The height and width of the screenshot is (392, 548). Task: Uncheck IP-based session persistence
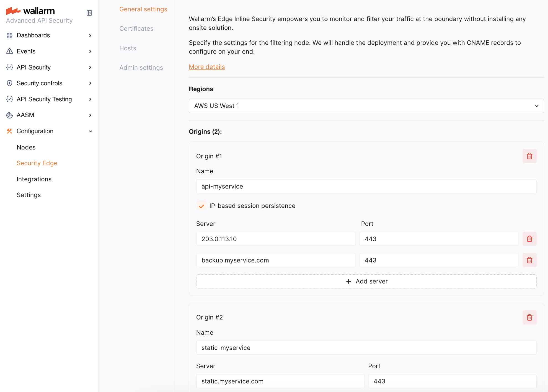tap(201, 206)
